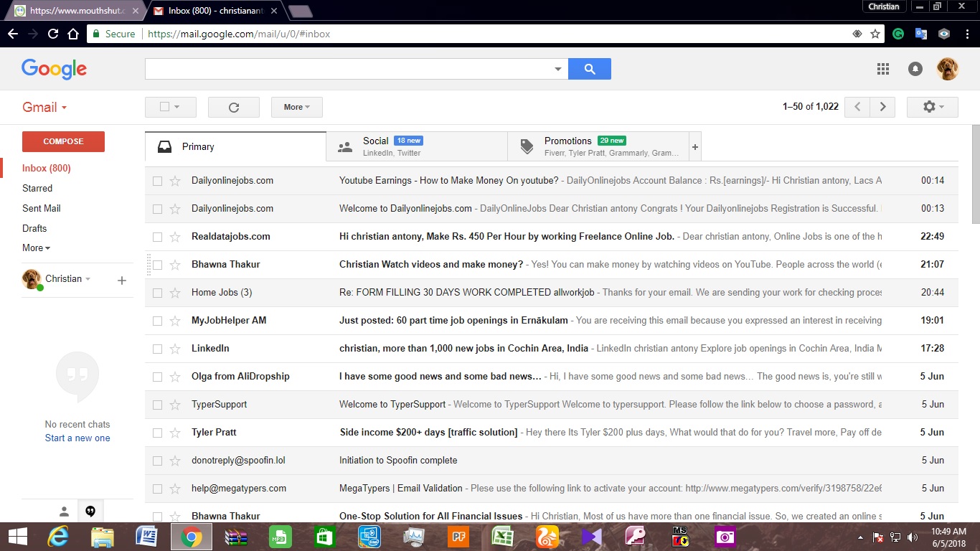
Task: Click the blue search magnifier button
Action: [x=589, y=69]
